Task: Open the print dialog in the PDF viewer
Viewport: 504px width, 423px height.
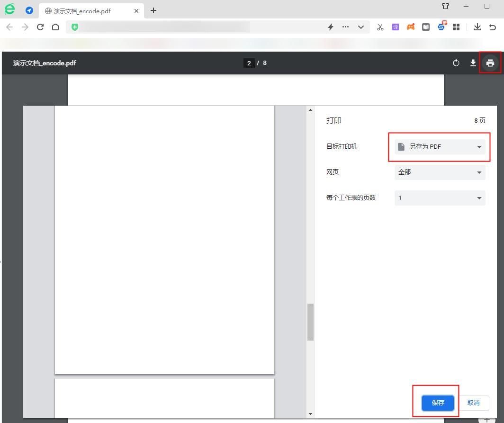Action: (490, 63)
